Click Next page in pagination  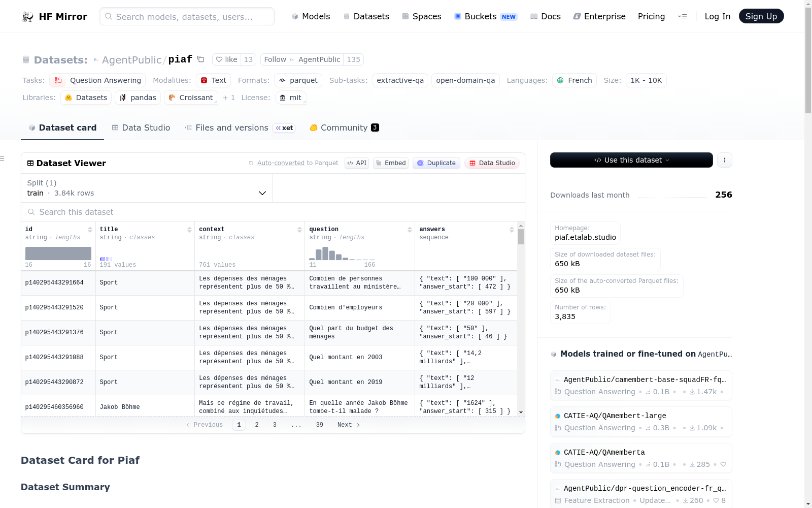(x=349, y=425)
